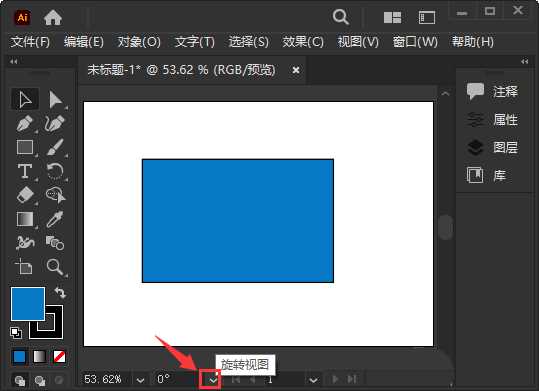Select the blue rectangle on the artboard
The height and width of the screenshot is (391, 539).
point(238,221)
